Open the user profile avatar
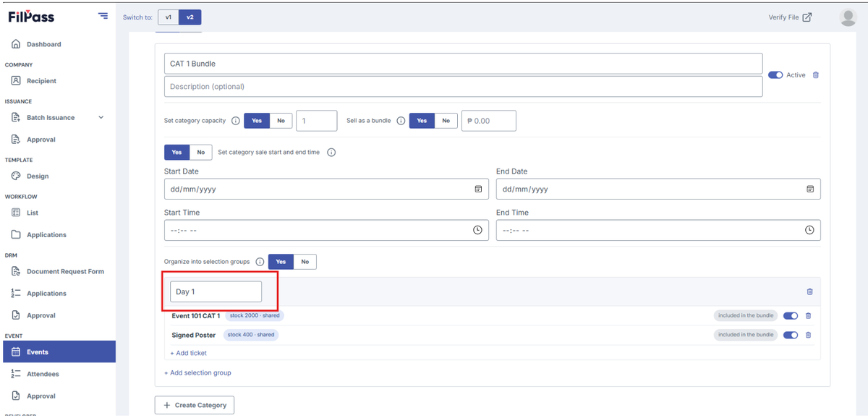868x418 pixels. pyautogui.click(x=848, y=17)
